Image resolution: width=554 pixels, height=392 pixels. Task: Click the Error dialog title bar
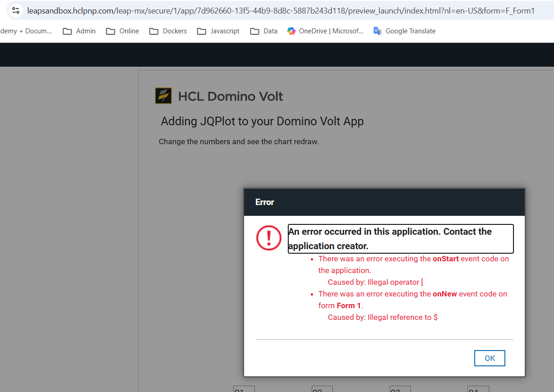pos(384,202)
